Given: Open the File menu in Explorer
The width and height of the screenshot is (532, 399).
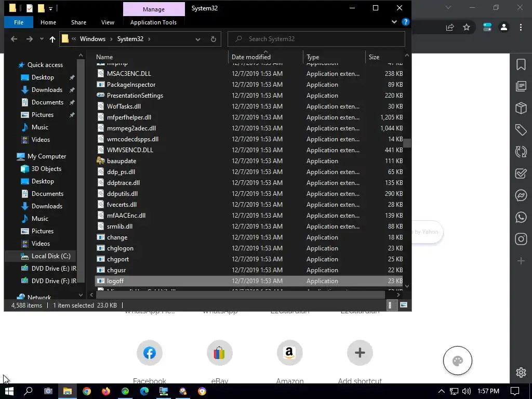Looking at the screenshot, I should tap(19, 22).
